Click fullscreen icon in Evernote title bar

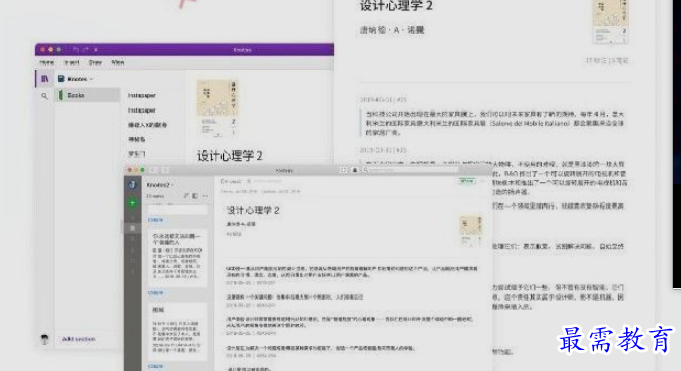pos(344,170)
